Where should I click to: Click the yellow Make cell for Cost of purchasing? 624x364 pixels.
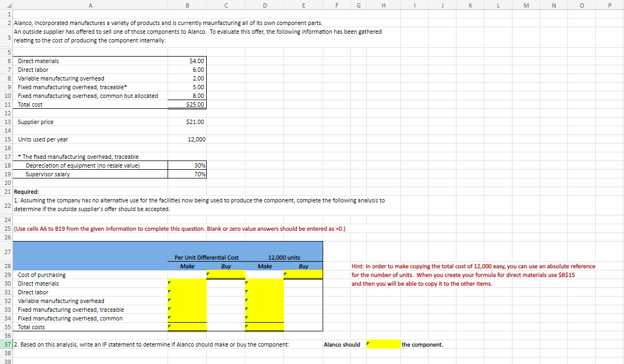point(187,274)
